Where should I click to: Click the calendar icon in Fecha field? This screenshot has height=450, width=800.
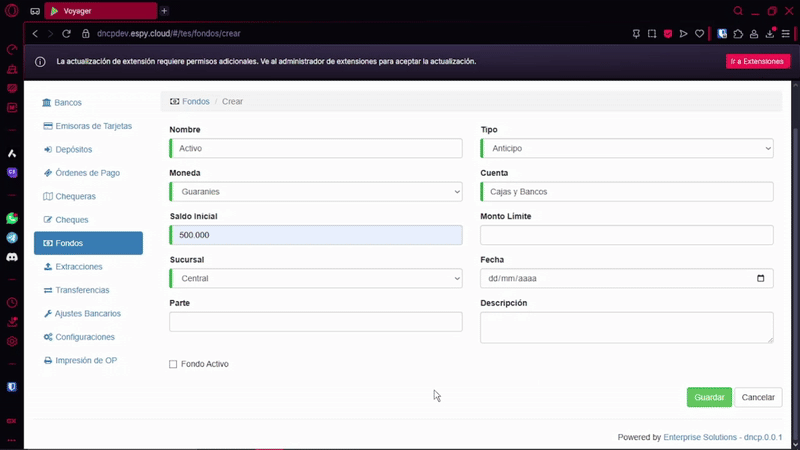pos(761,278)
